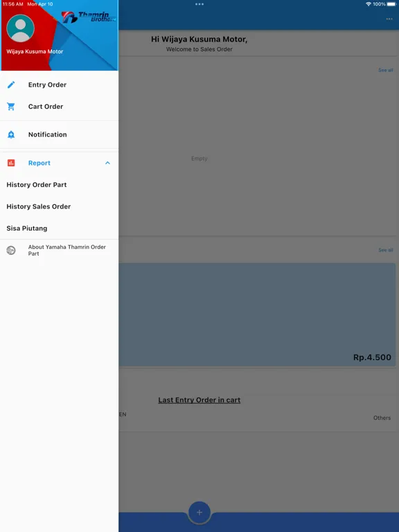Open Entry Order menu item
399x532 pixels.
pyautogui.click(x=60, y=85)
